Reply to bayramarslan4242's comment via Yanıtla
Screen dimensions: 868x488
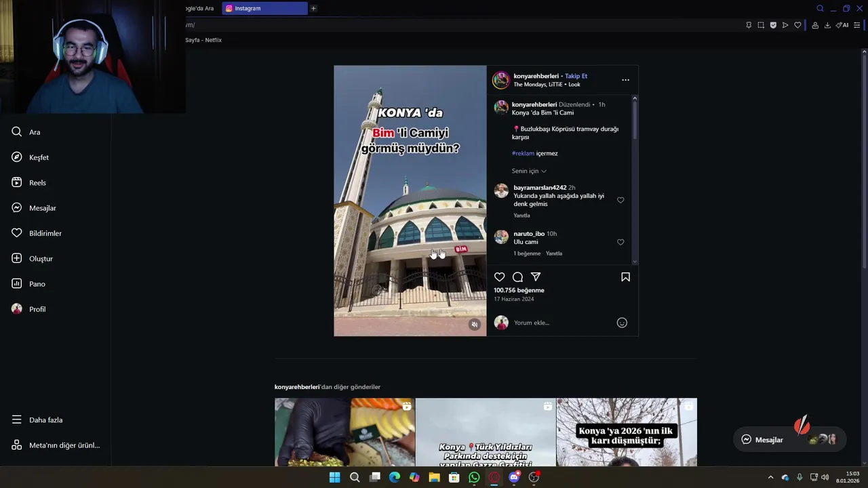pyautogui.click(x=521, y=216)
